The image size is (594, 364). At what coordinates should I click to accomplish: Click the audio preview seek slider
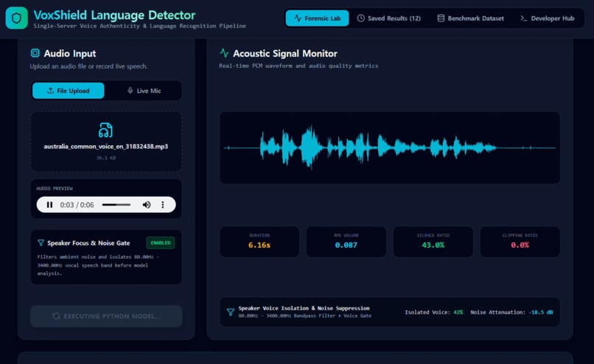[116, 205]
